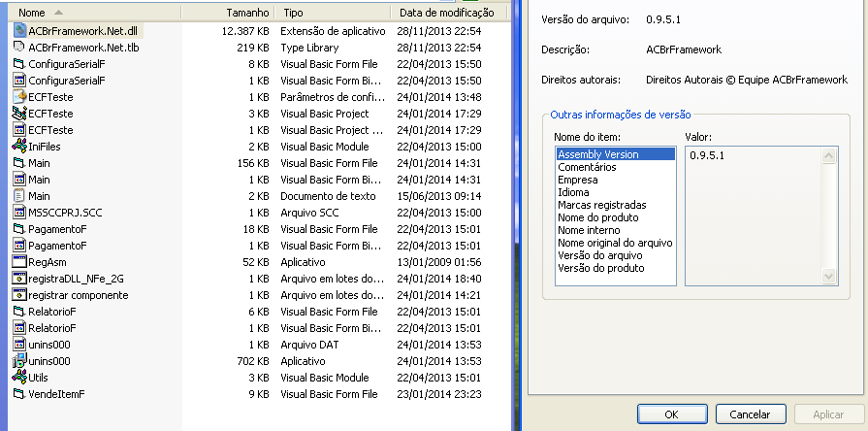Viewport: 868px width, 431px height.
Task: Confirm the properties dialog with OK
Action: pyautogui.click(x=672, y=414)
